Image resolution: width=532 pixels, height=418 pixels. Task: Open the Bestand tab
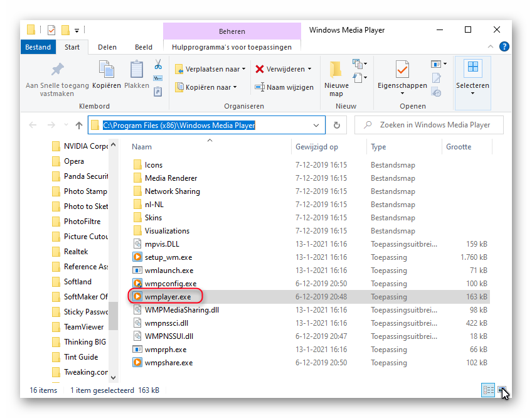click(x=38, y=47)
